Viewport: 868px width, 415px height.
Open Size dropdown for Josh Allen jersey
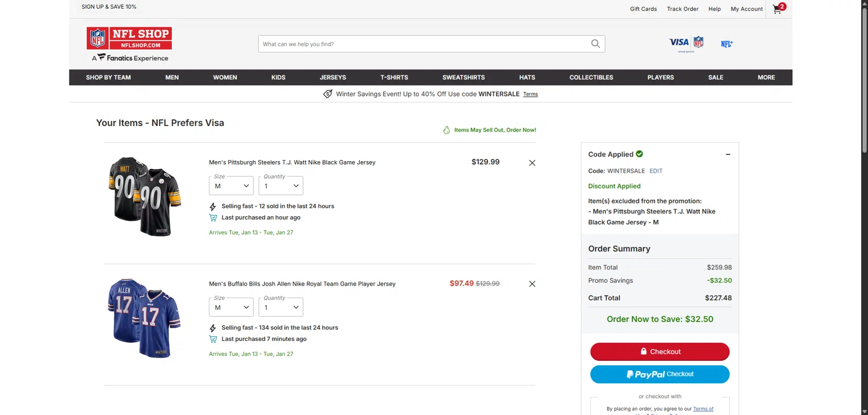(x=231, y=307)
